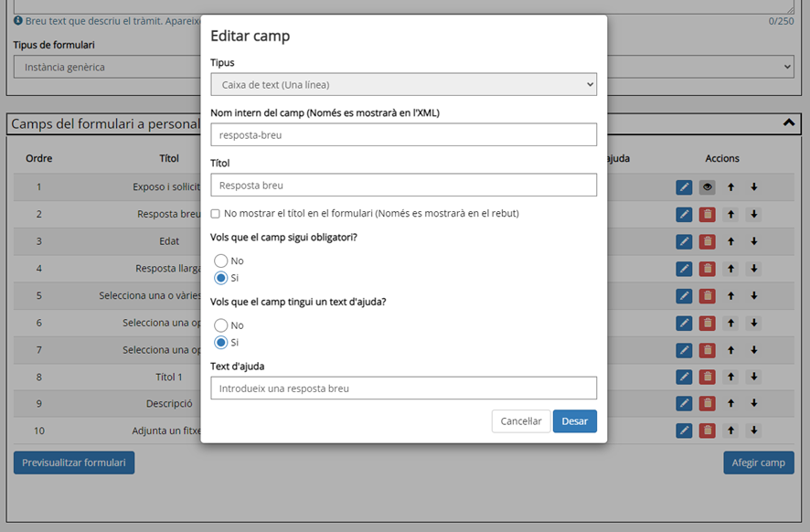810x532 pixels.
Task: Move the Resposta llarga field down
Action: pos(753,268)
